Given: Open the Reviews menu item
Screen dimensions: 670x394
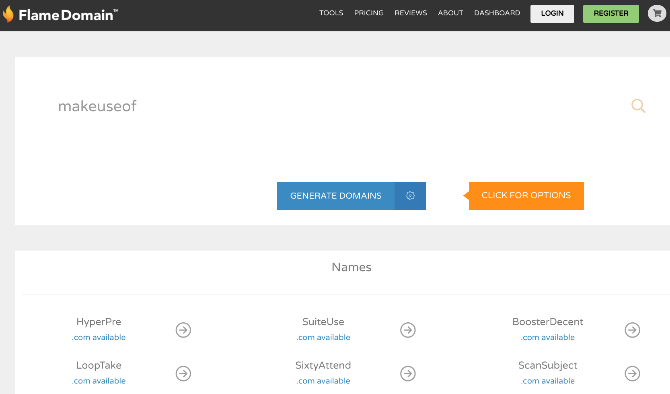Looking at the screenshot, I should click(x=411, y=13).
